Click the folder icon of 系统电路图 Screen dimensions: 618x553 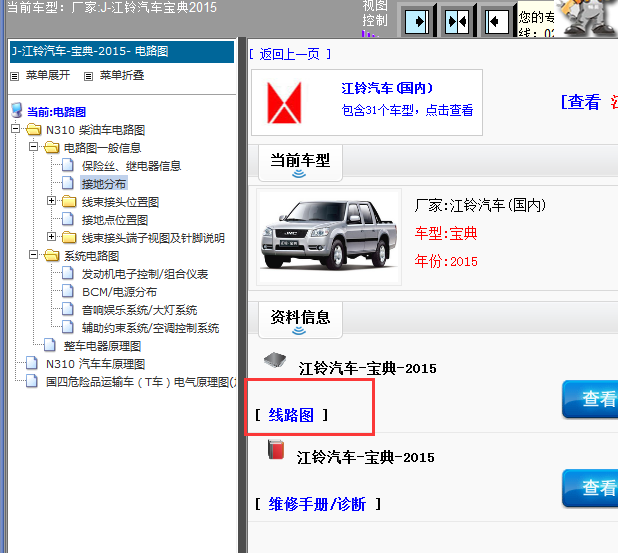click(x=52, y=255)
